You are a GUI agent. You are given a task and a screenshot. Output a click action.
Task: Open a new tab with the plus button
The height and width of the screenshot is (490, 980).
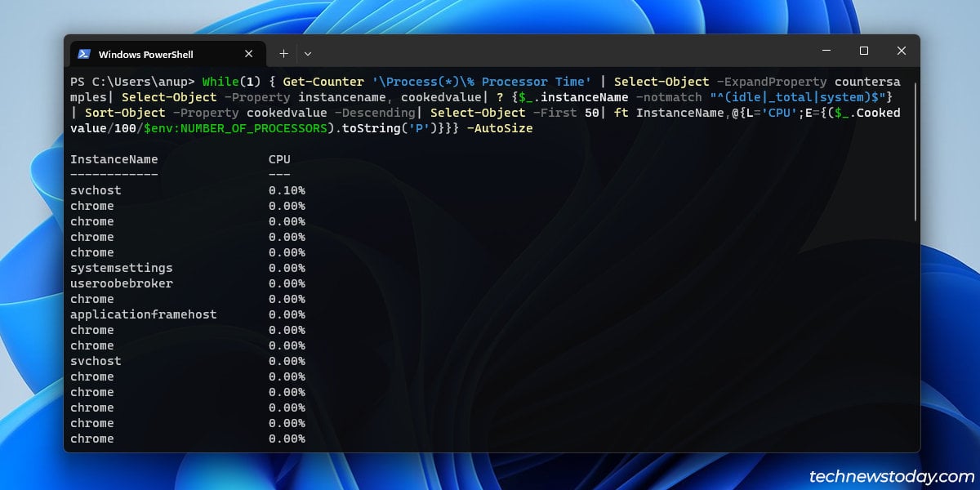[283, 53]
